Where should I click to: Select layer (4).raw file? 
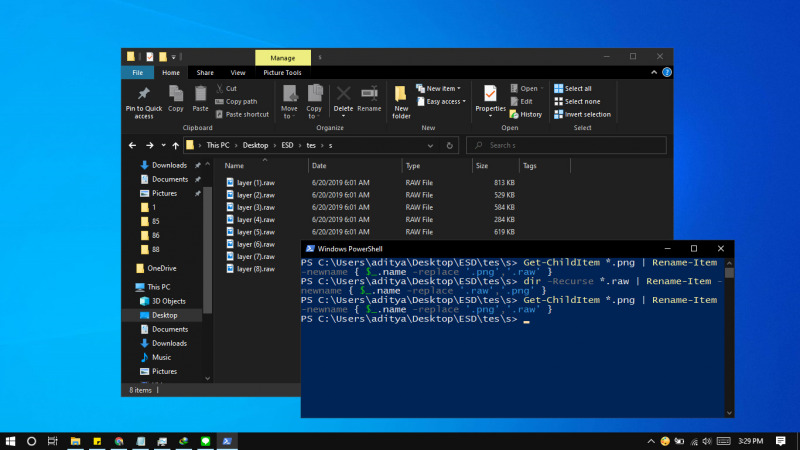pyautogui.click(x=256, y=219)
